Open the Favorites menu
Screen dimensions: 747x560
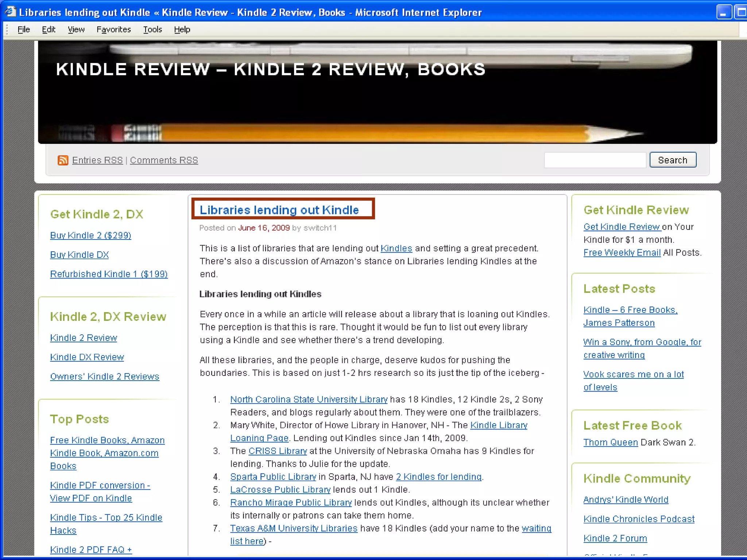(113, 30)
